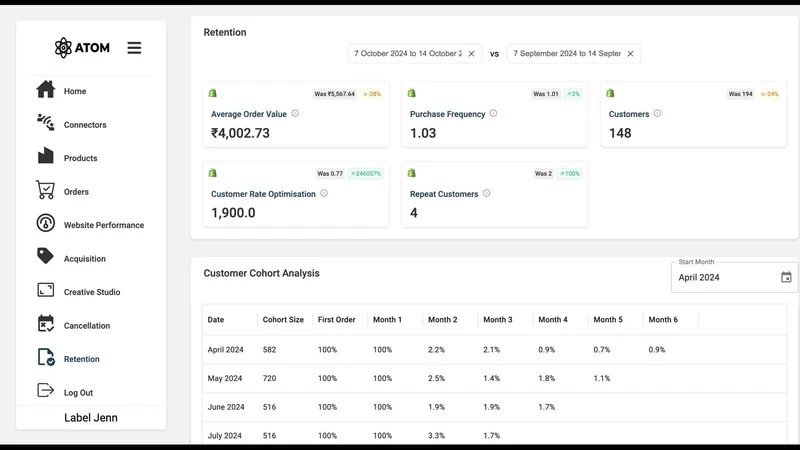Viewport: 800px width, 450px height.
Task: Click Shopify icon on Repeat Customers card
Action: (x=412, y=173)
